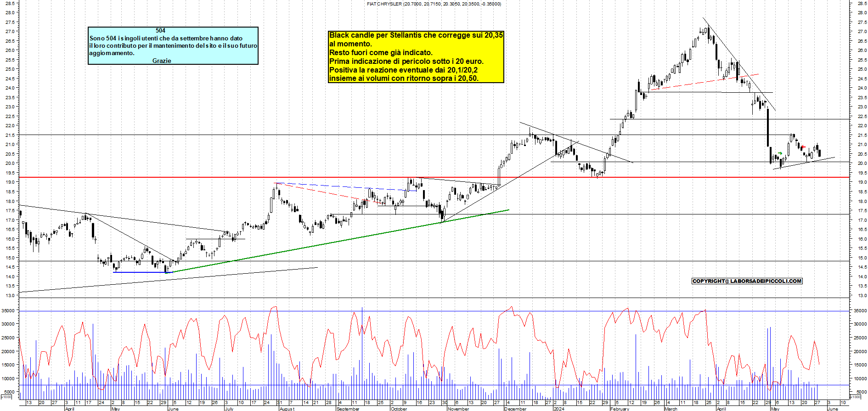Click '19.5' on the right price axis
This screenshot has width=868, height=411.
(862, 173)
